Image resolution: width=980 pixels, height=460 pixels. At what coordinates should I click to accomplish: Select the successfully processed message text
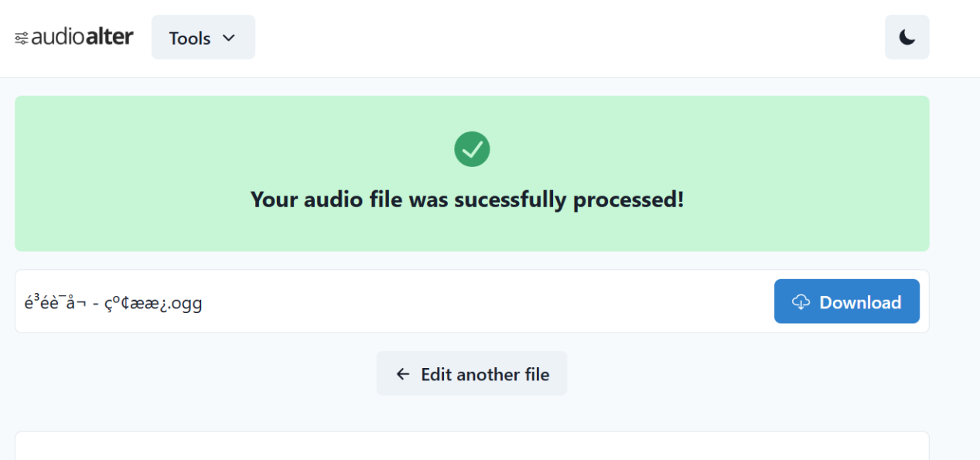pos(467,199)
